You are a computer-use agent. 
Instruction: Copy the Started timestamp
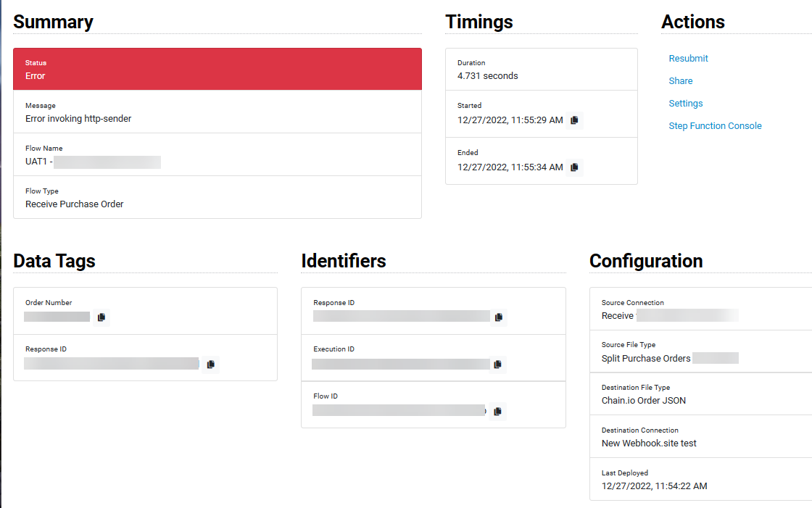574,120
